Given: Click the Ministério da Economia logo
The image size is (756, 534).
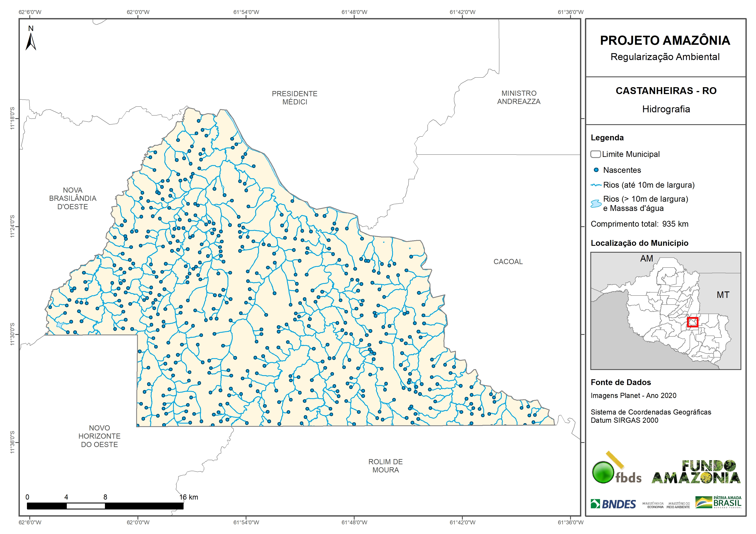Looking at the screenshot, I should (653, 505).
